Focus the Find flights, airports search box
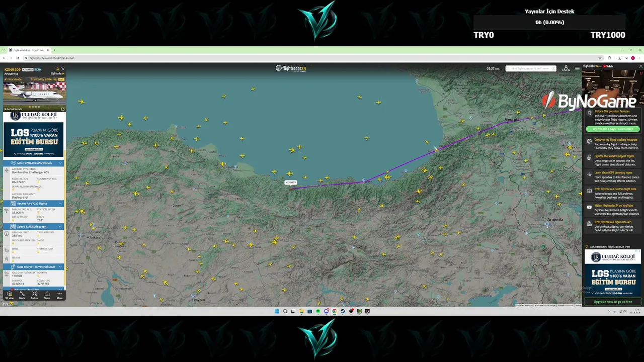Image resolution: width=644 pixels, height=362 pixels. [531, 68]
